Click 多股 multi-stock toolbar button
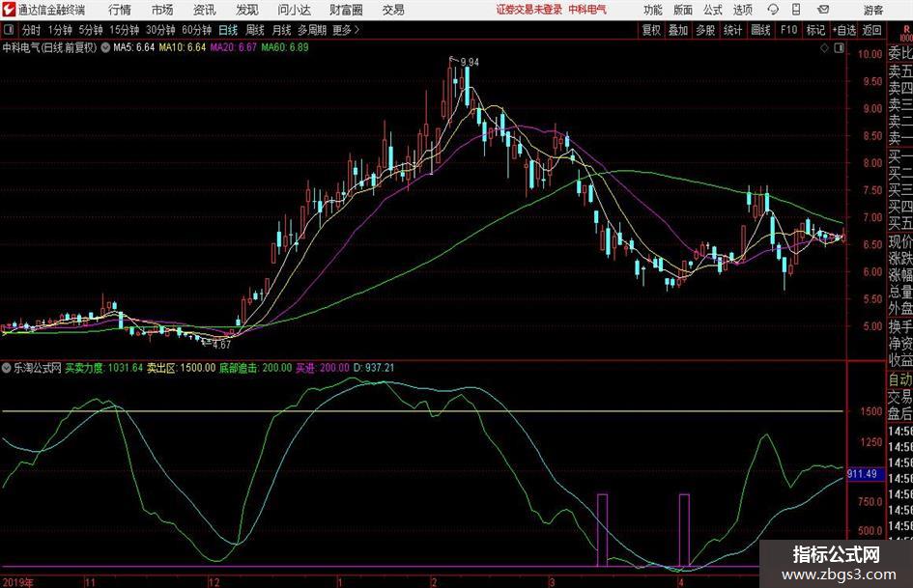 tap(705, 30)
